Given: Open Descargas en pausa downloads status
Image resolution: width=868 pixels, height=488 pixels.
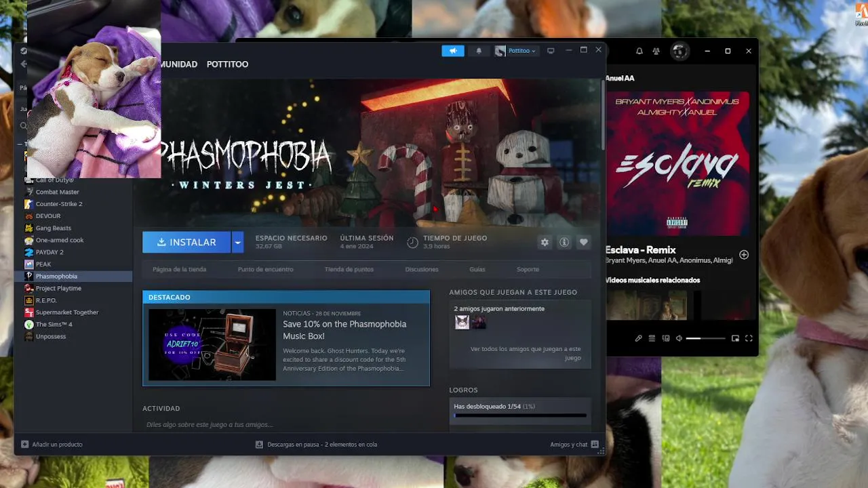Looking at the screenshot, I should click(x=316, y=445).
